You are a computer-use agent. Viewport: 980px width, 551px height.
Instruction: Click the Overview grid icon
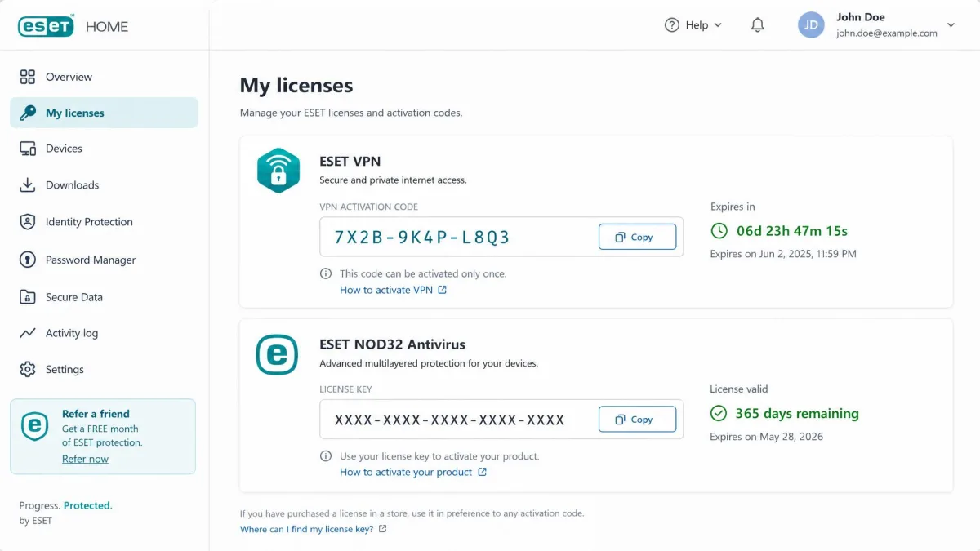[x=28, y=77]
